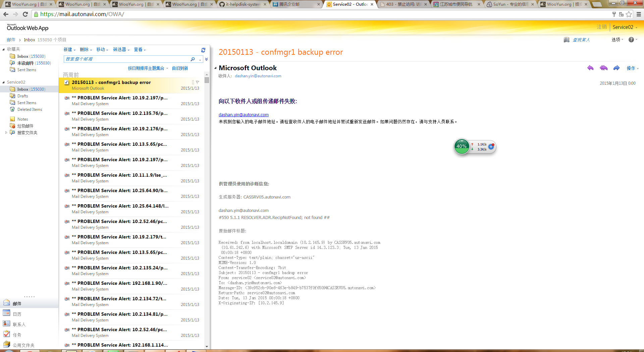The width and height of the screenshot is (644, 352).
Task: Open alert message 10.25.64.148
Action: click(132, 209)
